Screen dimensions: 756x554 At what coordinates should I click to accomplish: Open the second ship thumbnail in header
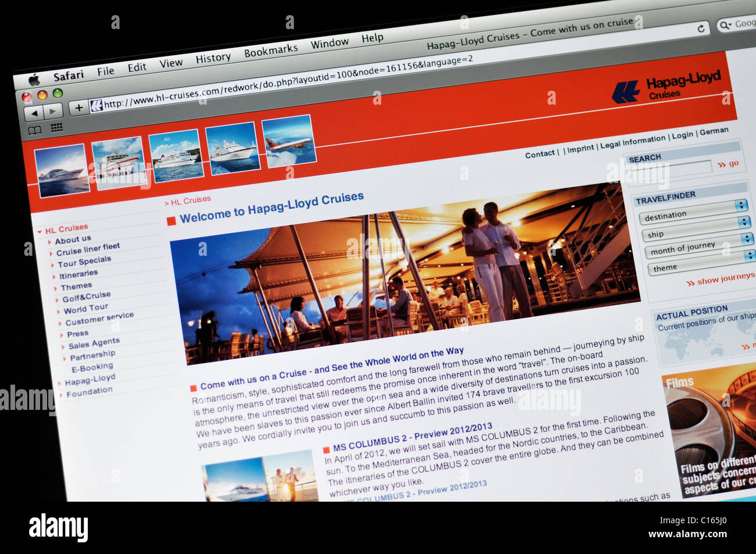[x=118, y=163]
